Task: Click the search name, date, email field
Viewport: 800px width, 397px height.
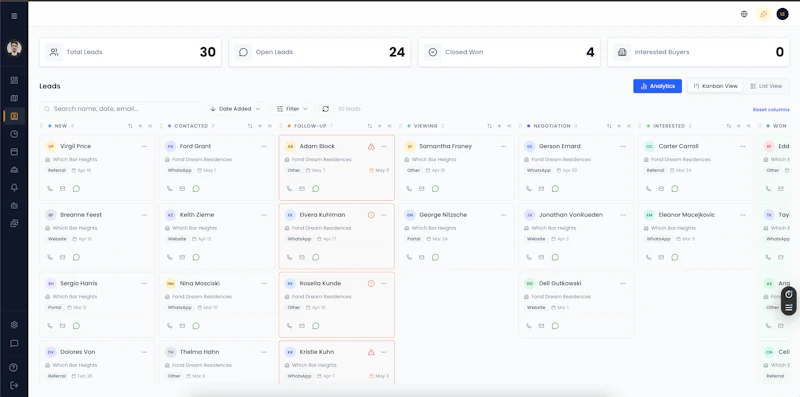Action: (x=121, y=109)
